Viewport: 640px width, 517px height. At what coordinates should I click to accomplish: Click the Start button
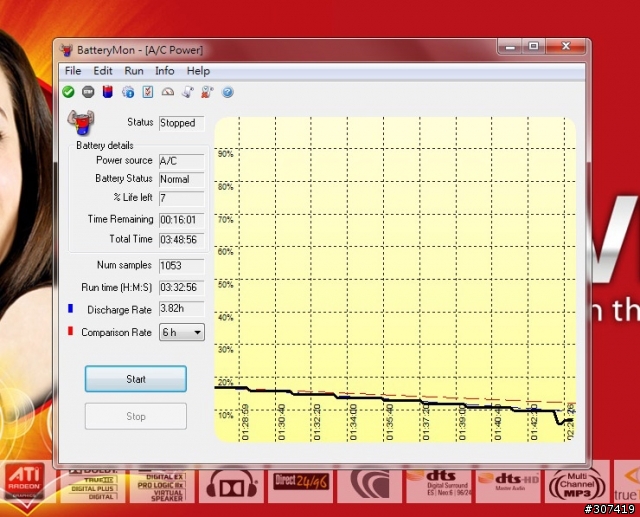tap(136, 379)
